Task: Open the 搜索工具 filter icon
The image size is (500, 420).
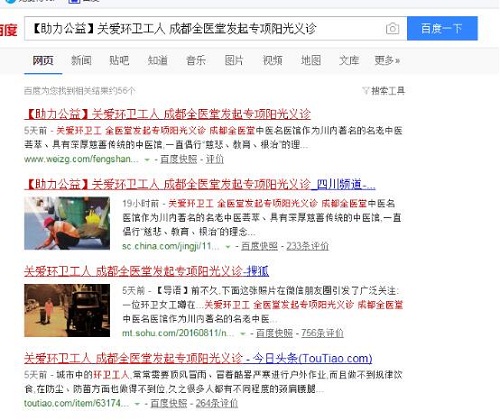Action: tap(366, 90)
